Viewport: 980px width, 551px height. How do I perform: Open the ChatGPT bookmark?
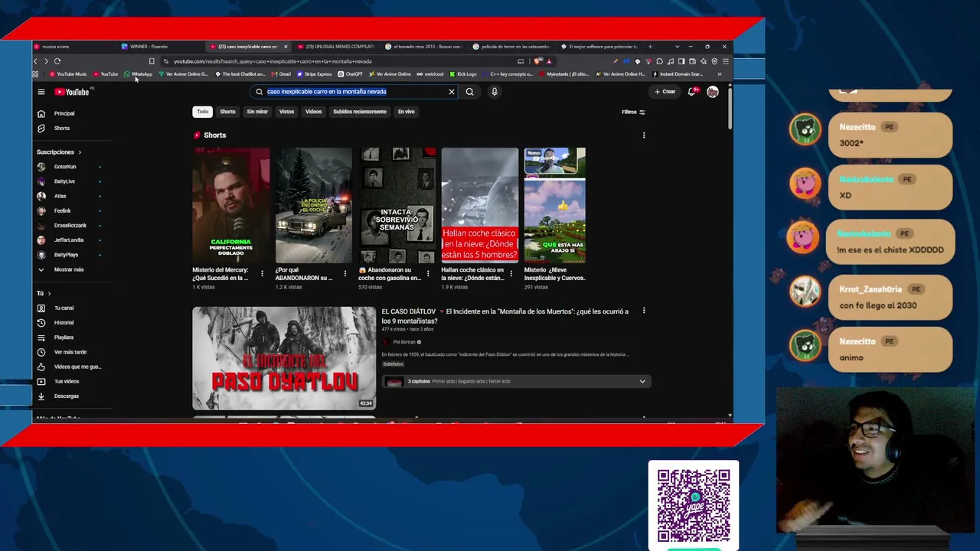pyautogui.click(x=351, y=74)
